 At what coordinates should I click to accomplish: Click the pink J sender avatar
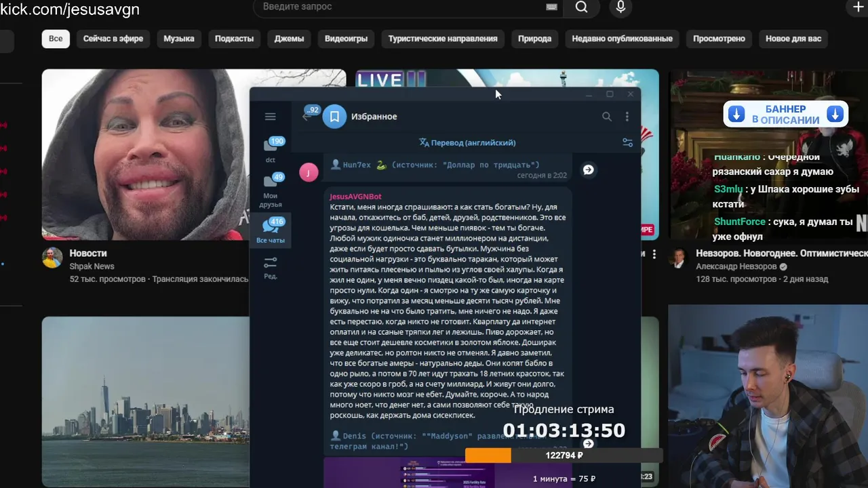click(309, 172)
